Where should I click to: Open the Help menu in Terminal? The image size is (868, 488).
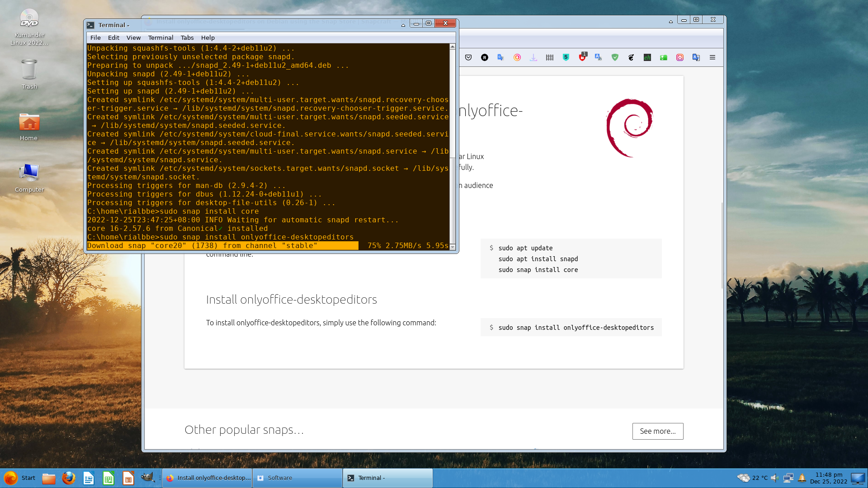208,38
